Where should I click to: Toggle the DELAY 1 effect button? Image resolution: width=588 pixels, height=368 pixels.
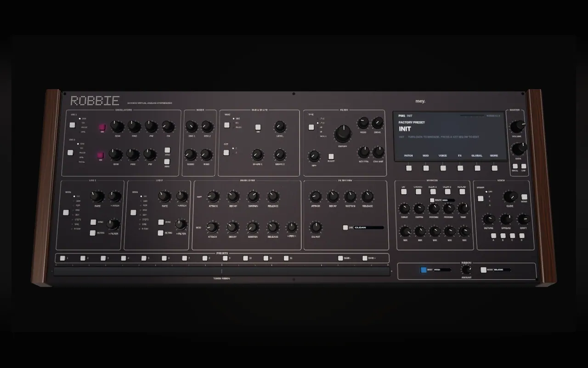[433, 192]
